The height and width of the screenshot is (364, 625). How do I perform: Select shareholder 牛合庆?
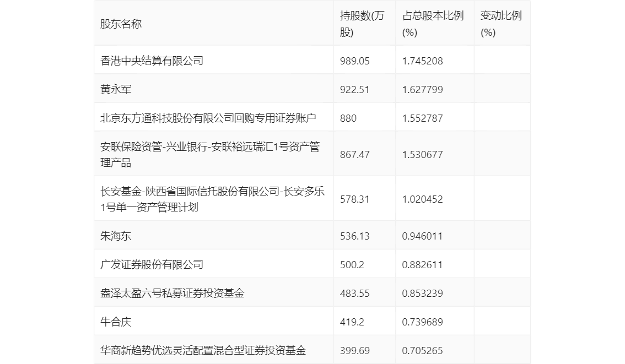[116, 322]
